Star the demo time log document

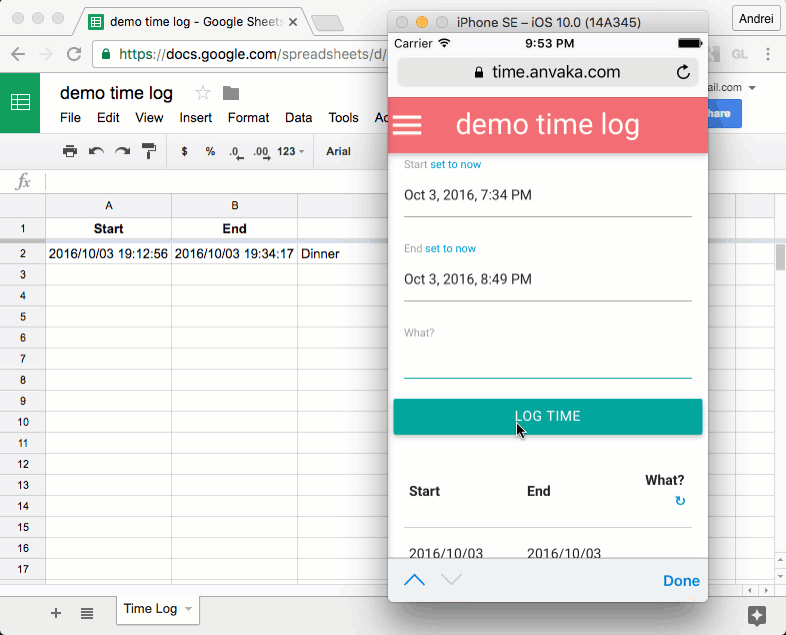point(203,93)
